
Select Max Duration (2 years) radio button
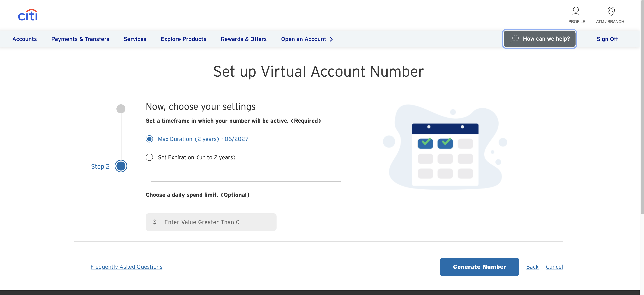pyautogui.click(x=149, y=139)
